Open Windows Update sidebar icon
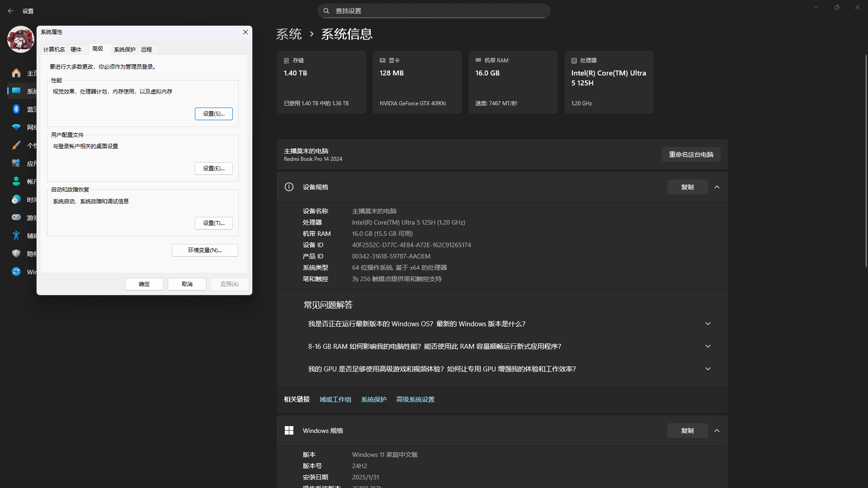868x488 pixels. (16, 272)
